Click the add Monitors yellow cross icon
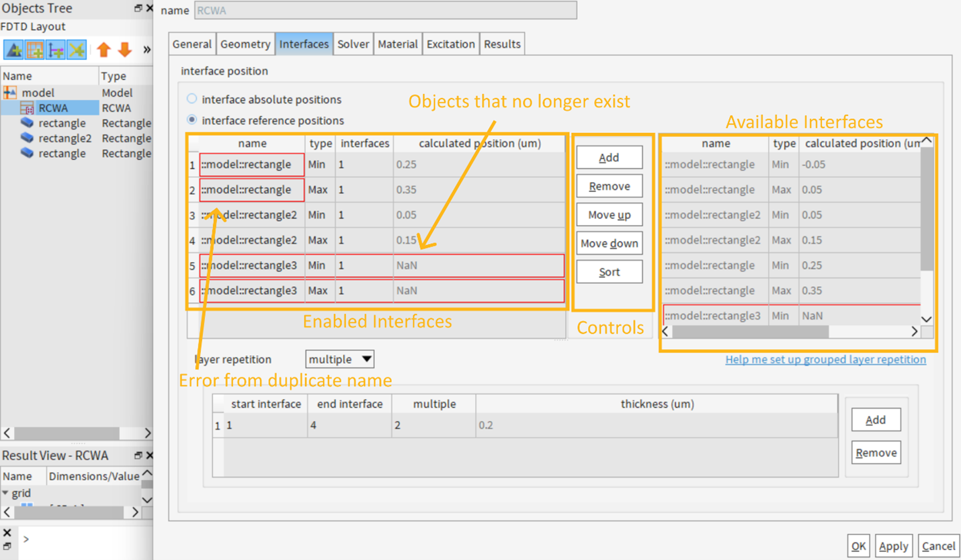The image size is (961, 560). [77, 50]
